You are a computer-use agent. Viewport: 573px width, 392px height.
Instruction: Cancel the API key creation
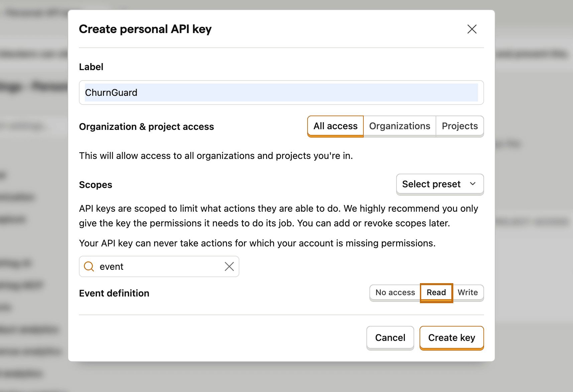tap(390, 338)
